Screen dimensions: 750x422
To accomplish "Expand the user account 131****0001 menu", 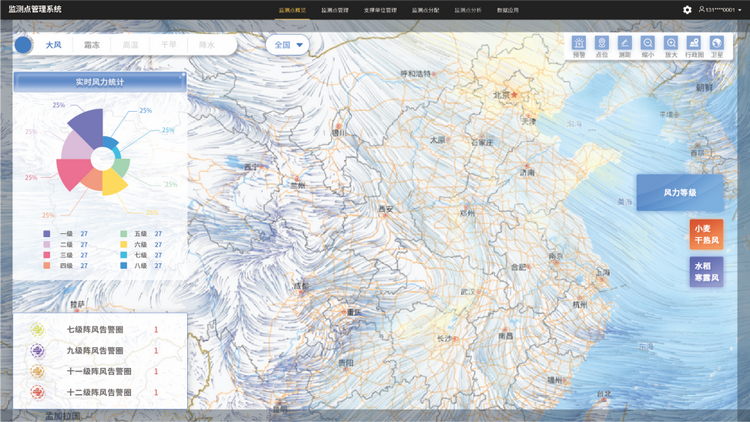I will coord(721,9).
